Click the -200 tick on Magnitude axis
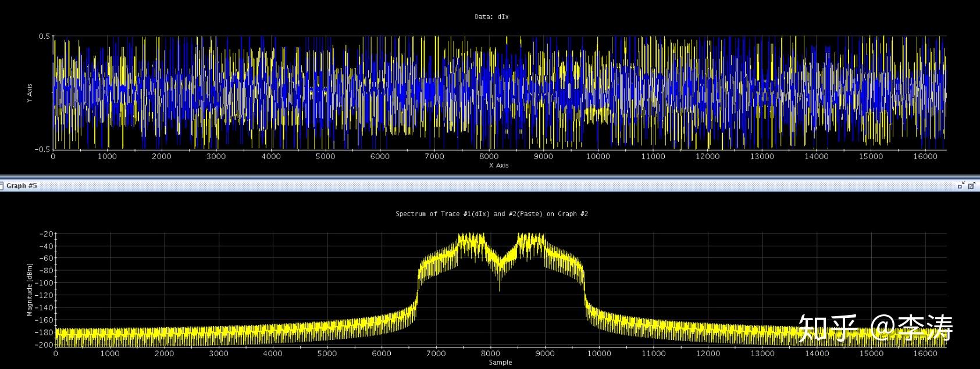The height and width of the screenshot is (369, 980). (x=45, y=345)
